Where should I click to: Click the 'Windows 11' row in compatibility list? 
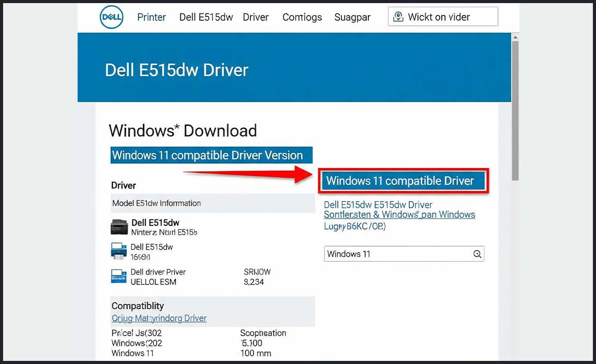click(132, 353)
